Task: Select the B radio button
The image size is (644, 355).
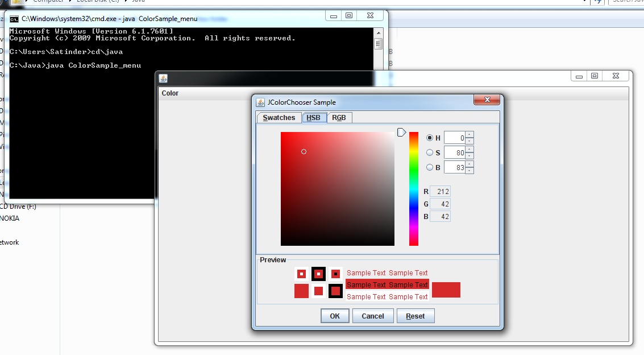Action: 430,167
